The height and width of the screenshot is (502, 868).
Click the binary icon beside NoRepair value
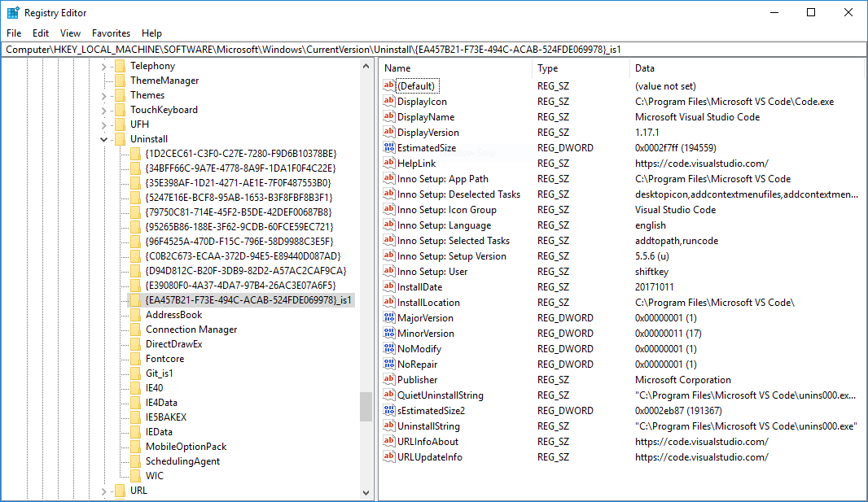[388, 364]
